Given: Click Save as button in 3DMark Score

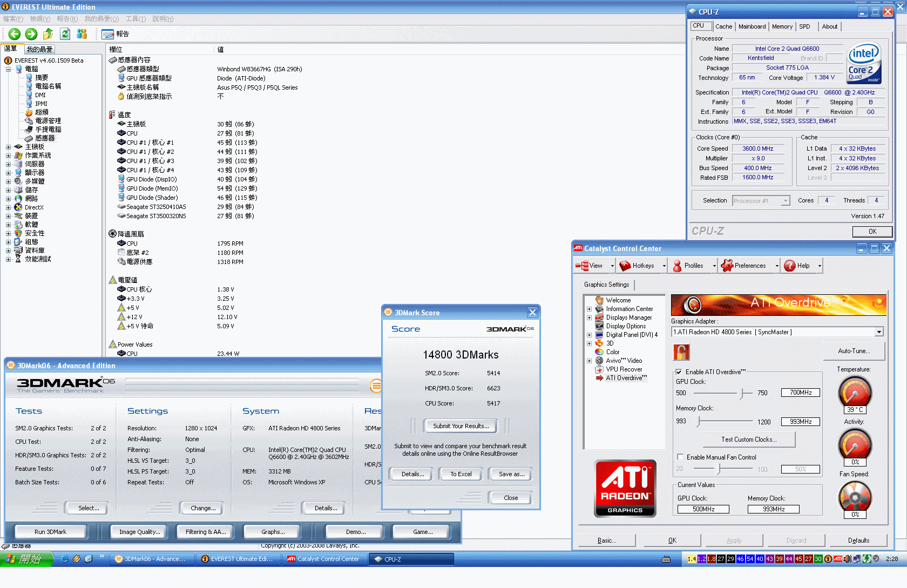Looking at the screenshot, I should click(511, 474).
